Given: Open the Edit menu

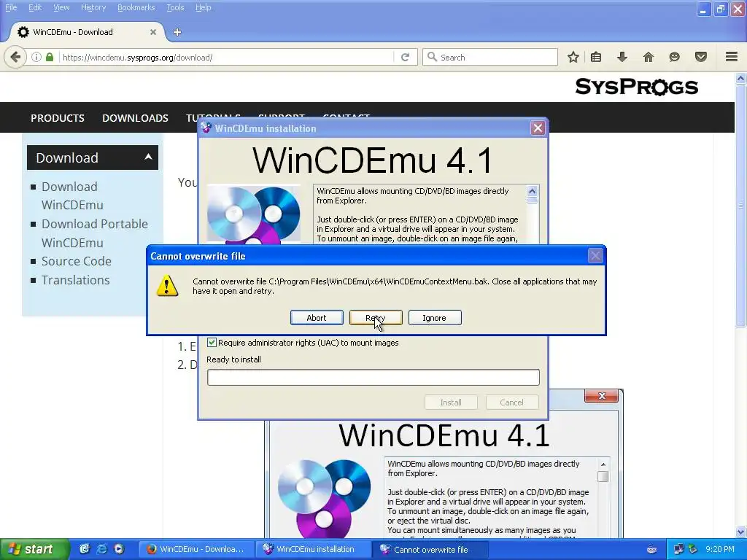Looking at the screenshot, I should tap(35, 7).
